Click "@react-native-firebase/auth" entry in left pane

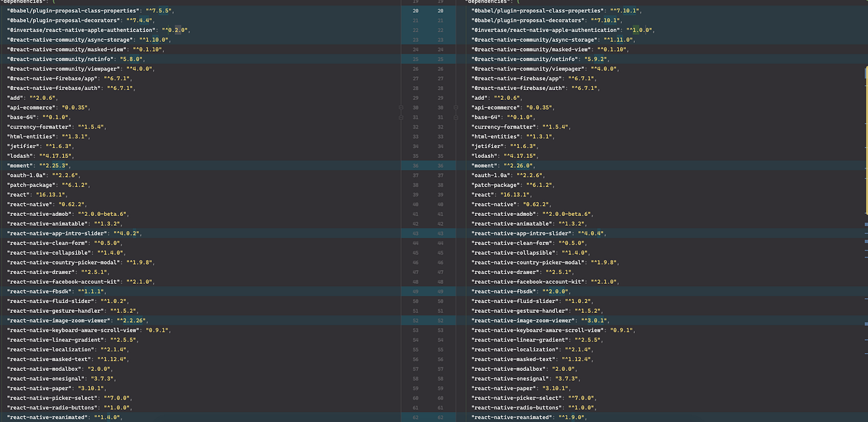click(71, 88)
